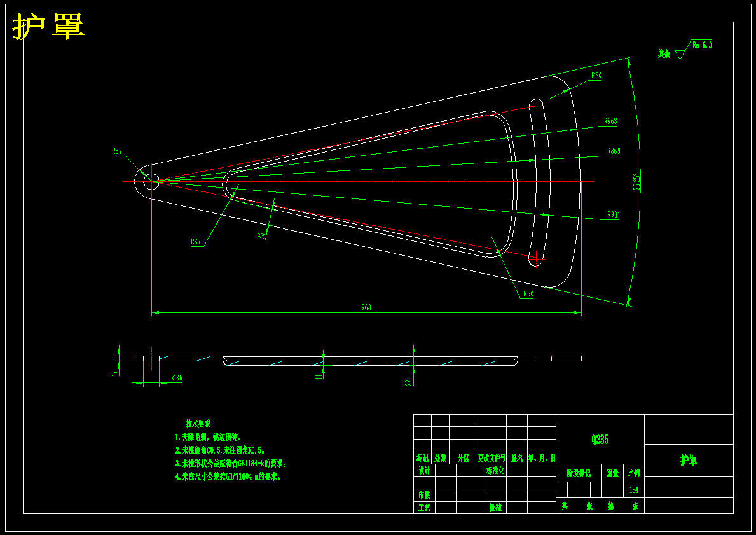Click the 标准化 title block cell
This screenshot has height=535, width=756.
click(495, 470)
